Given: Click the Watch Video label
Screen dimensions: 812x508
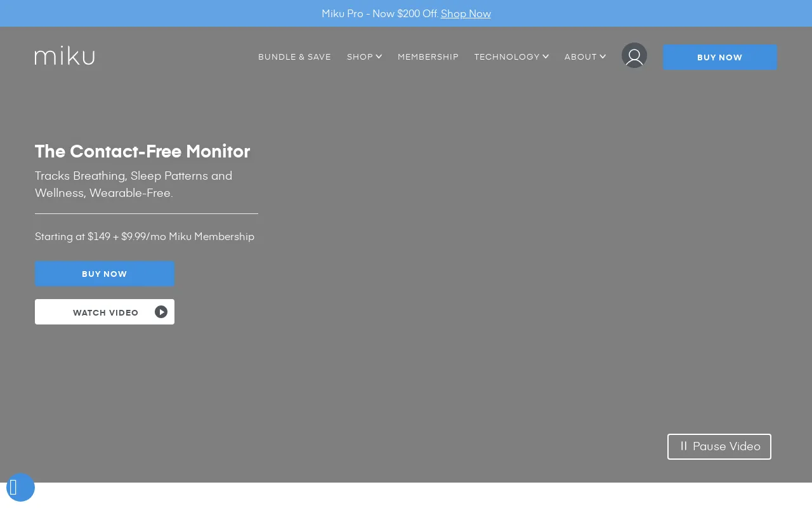Looking at the screenshot, I should pyautogui.click(x=105, y=312).
